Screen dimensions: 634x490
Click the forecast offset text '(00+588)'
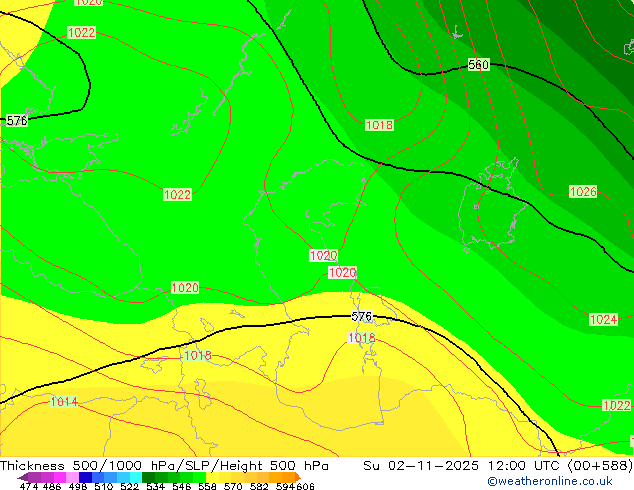pyautogui.click(x=600, y=466)
